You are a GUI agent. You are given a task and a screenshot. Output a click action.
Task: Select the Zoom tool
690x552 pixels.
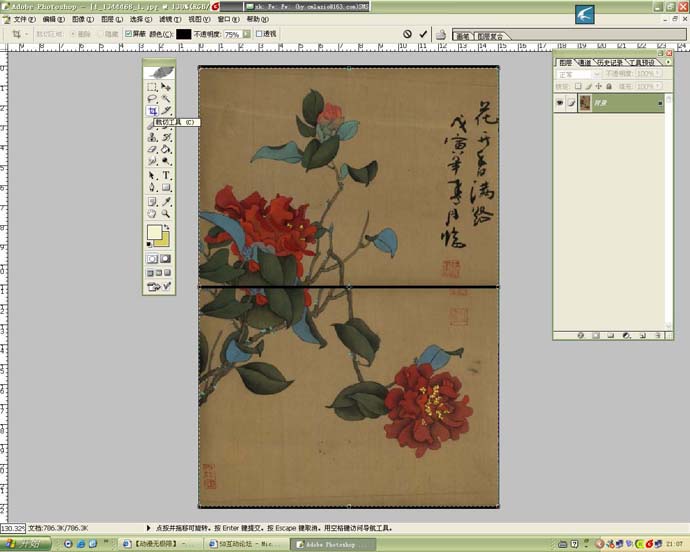(166, 213)
